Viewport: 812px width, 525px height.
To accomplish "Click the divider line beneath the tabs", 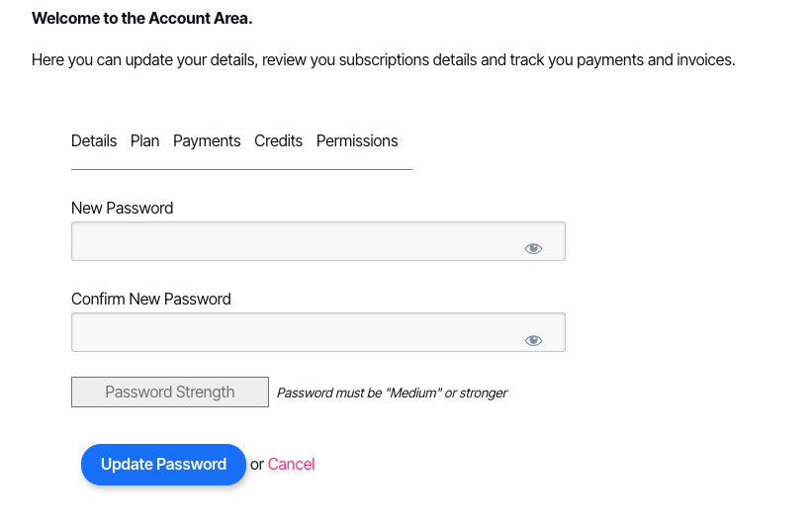I will [x=241, y=169].
